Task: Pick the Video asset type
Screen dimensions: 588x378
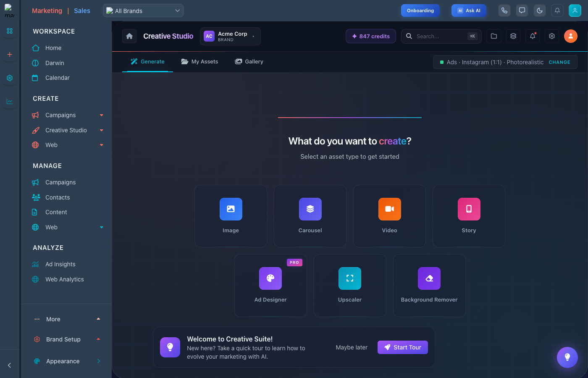Action: pyautogui.click(x=389, y=216)
